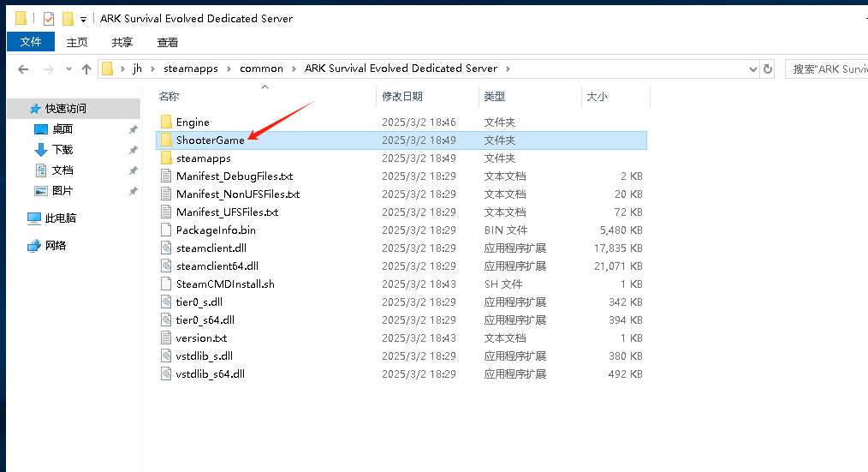868x472 pixels.
Task: Select 此电脑 in the navigation pane
Action: [x=60, y=218]
